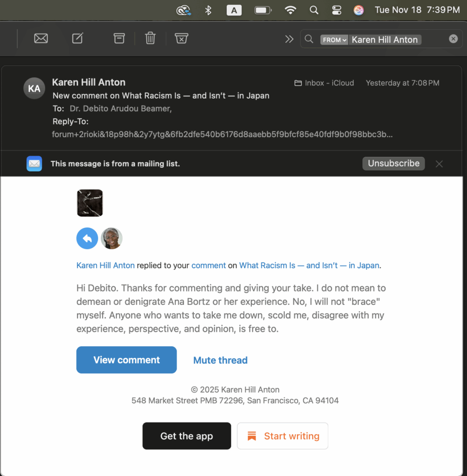Viewport: 467px width, 476px height.
Task: Open the 'What Racism Is' post link
Action: pyautogui.click(x=309, y=265)
